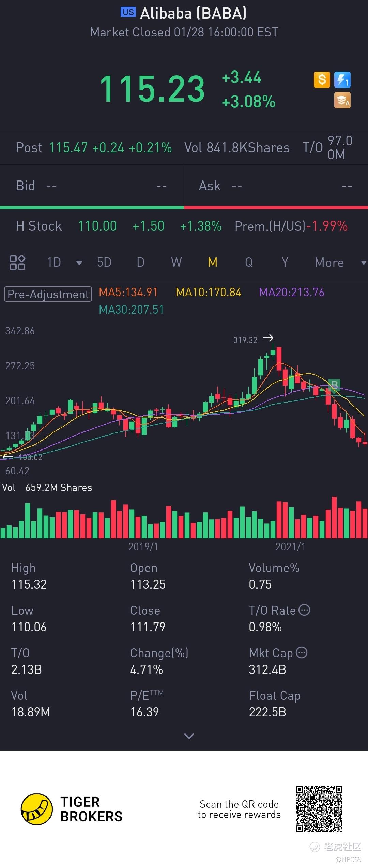Tap the 2019/1 date axis label
368x868 pixels.
click(x=143, y=547)
